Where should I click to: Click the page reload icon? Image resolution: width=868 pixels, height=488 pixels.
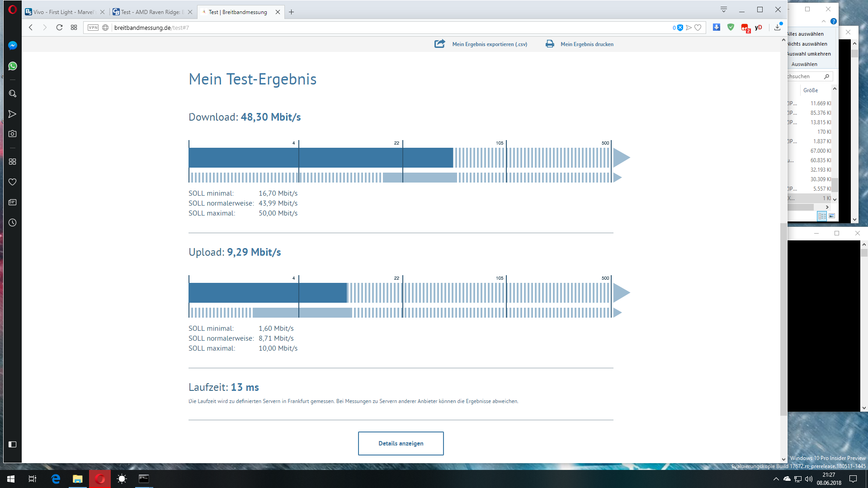point(59,28)
